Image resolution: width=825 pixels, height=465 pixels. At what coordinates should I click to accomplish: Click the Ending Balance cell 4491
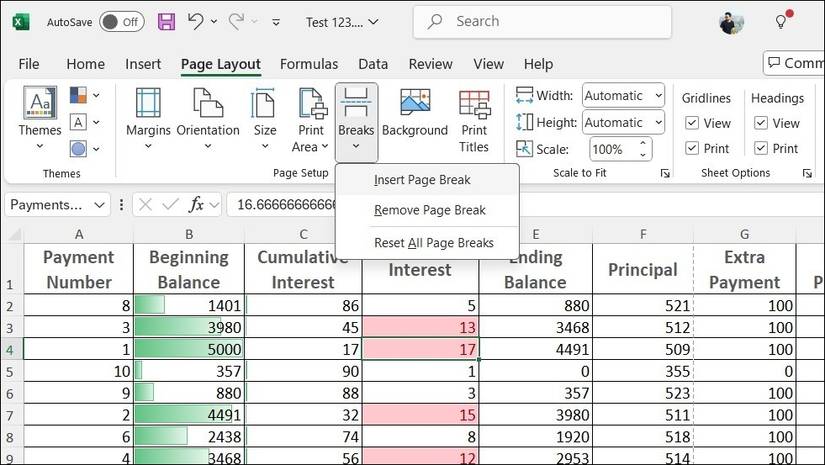tap(536, 349)
